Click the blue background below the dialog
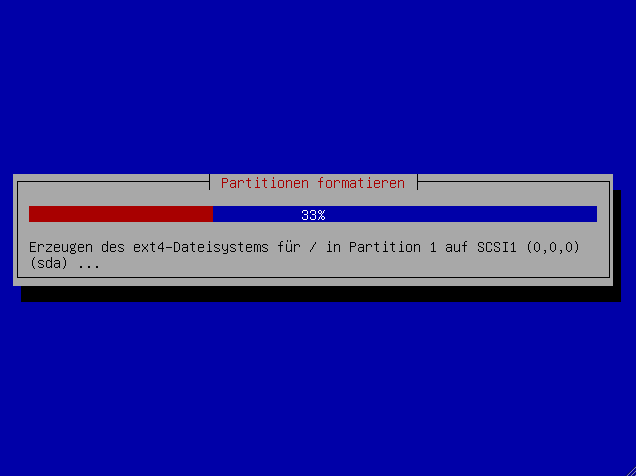Image resolution: width=636 pixels, height=476 pixels. click(318, 385)
